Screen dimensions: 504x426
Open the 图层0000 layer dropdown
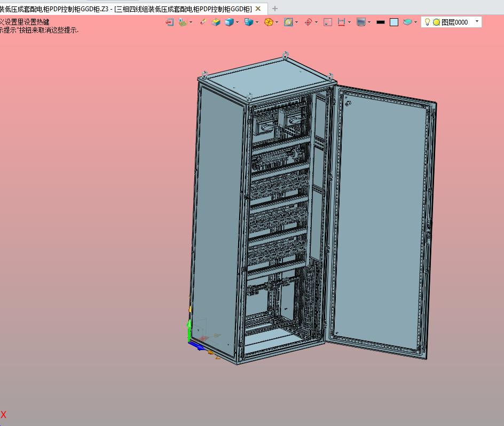point(477,21)
